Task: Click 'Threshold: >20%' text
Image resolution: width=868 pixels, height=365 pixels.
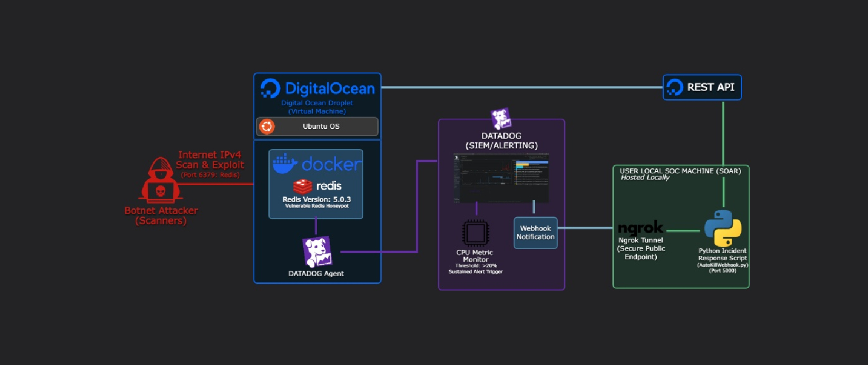Action: tap(476, 266)
